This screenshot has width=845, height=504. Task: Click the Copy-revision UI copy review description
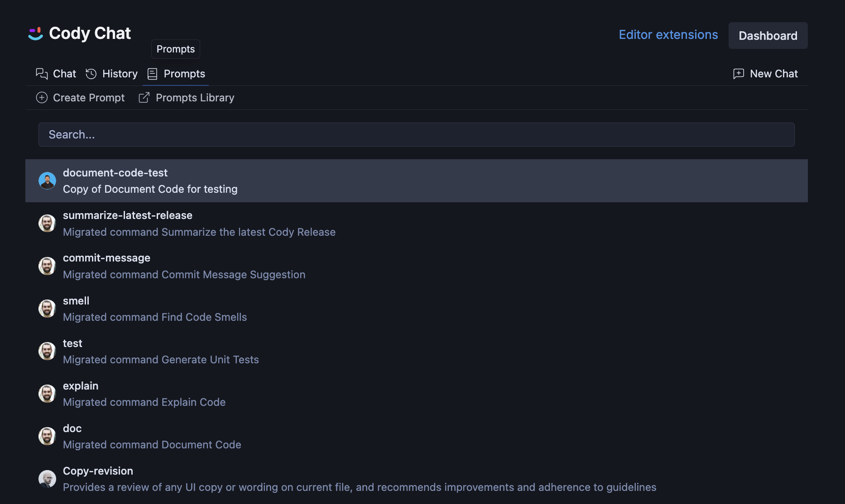point(360,487)
